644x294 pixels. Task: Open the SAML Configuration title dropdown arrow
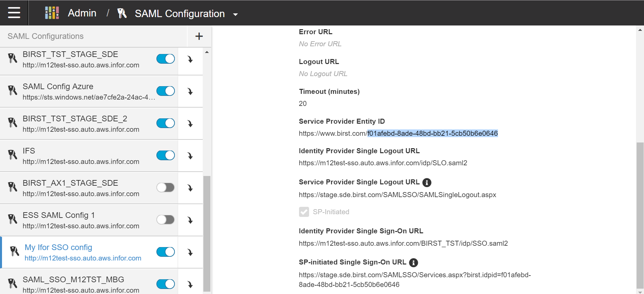[236, 14]
